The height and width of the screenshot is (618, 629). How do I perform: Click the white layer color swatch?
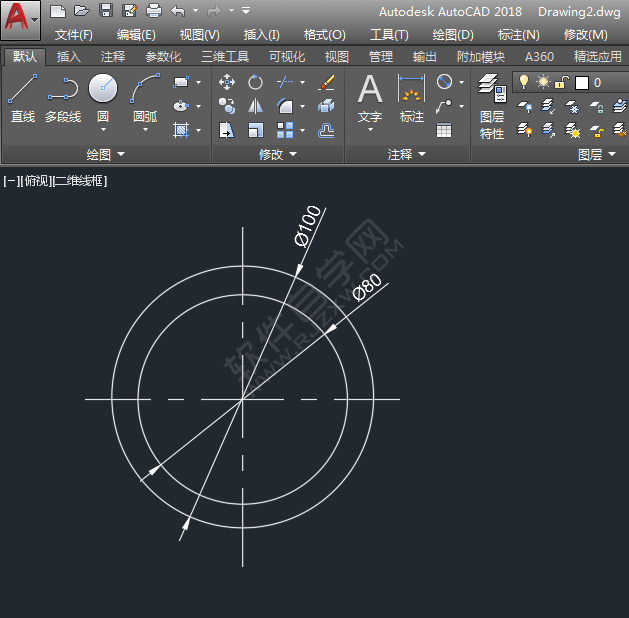tap(582, 83)
